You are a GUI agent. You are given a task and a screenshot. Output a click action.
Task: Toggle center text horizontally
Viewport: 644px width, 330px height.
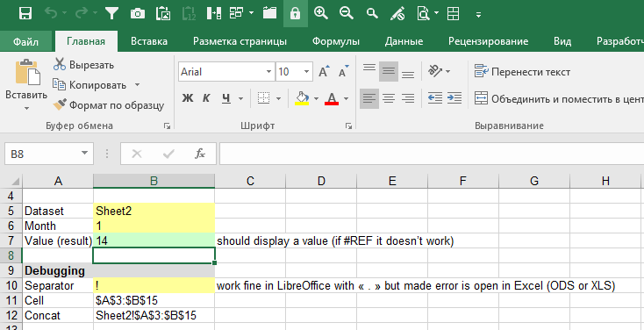[389, 98]
